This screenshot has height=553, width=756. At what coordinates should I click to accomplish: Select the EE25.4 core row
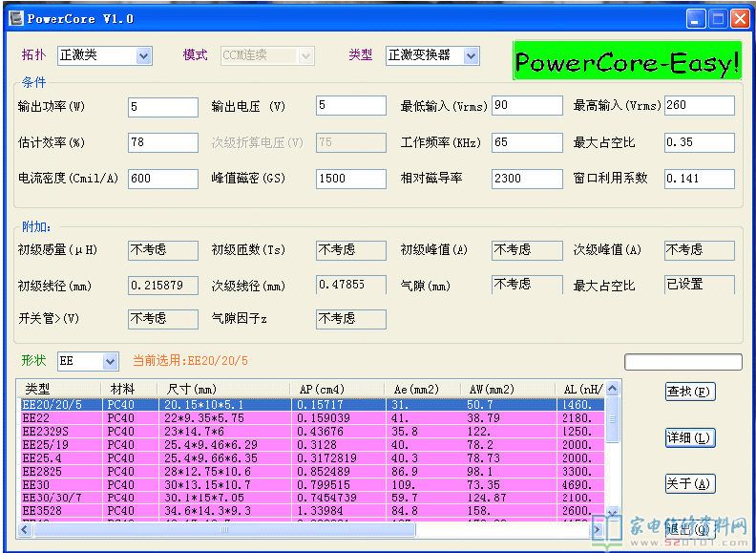click(x=311, y=457)
